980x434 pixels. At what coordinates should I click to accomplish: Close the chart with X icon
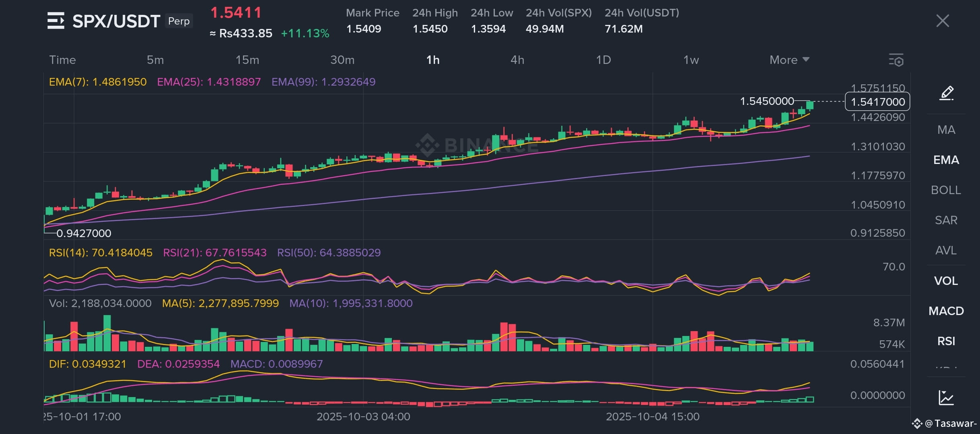[x=943, y=21]
